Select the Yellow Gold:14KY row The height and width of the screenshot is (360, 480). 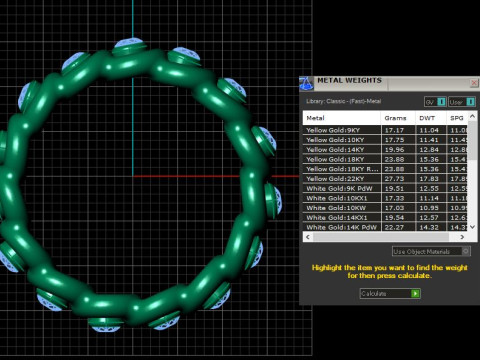pos(385,149)
